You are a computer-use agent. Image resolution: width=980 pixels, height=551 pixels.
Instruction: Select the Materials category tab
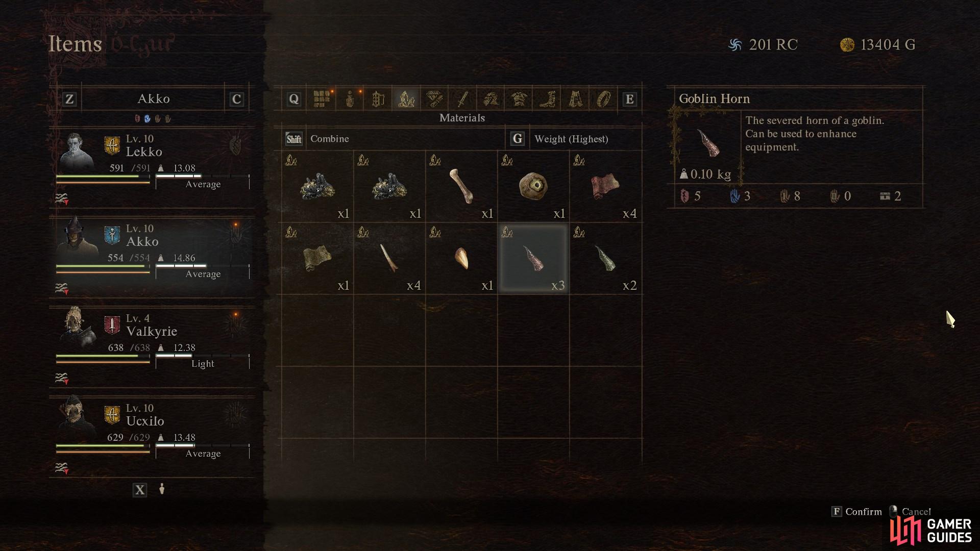406,99
